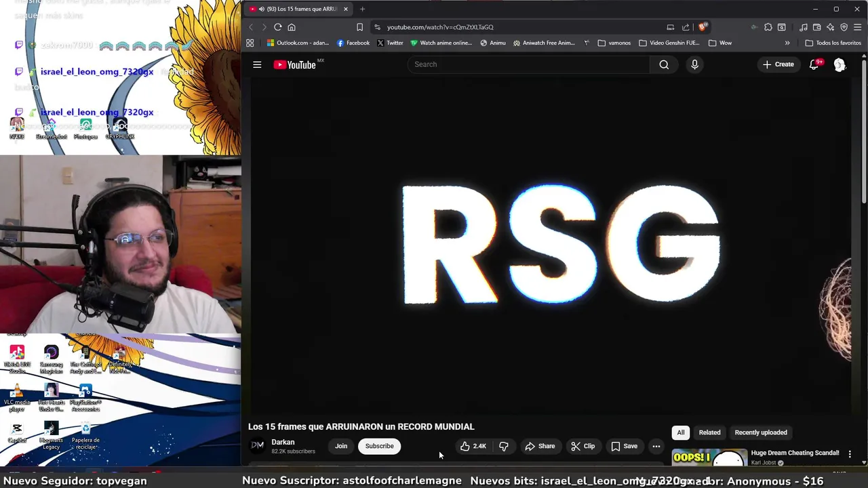Open more actions menu beside Save
This screenshot has height=488, width=868.
click(x=656, y=446)
